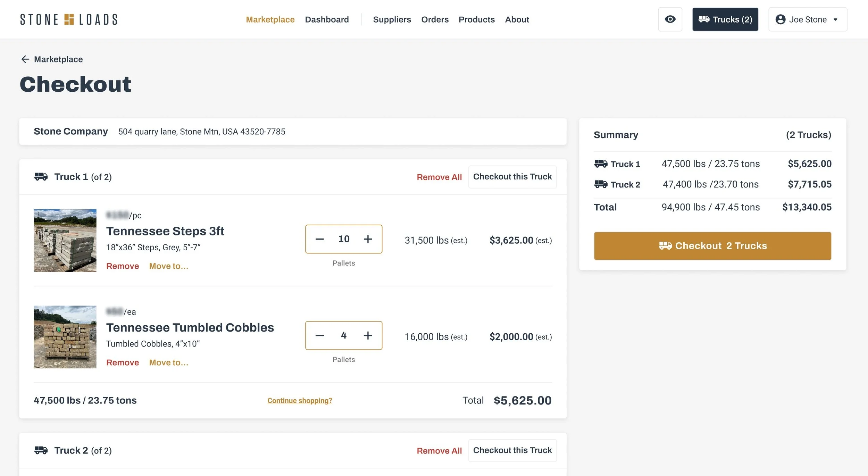This screenshot has height=476, width=868.
Task: Select Truck 1 icon in the summary panel
Action: tap(600, 164)
